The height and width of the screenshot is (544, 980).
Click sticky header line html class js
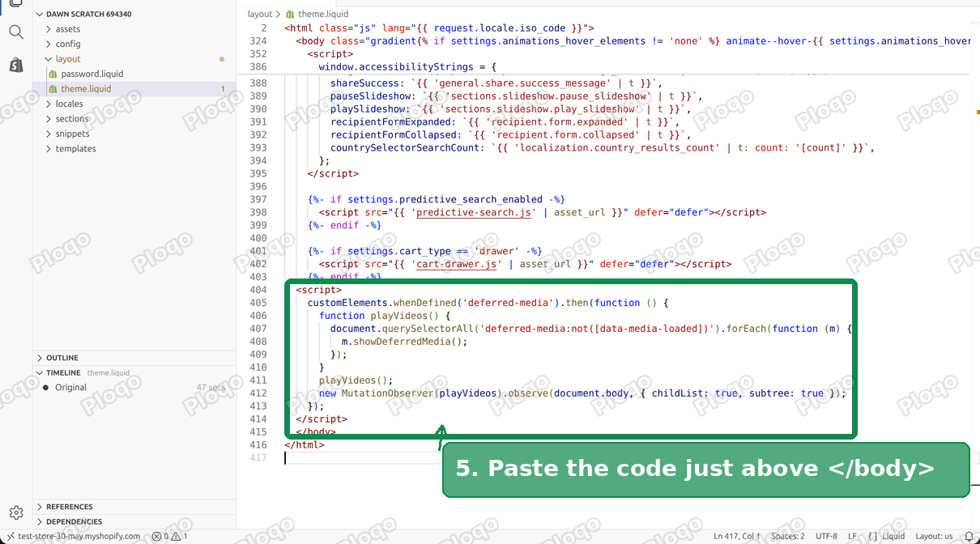439,28
